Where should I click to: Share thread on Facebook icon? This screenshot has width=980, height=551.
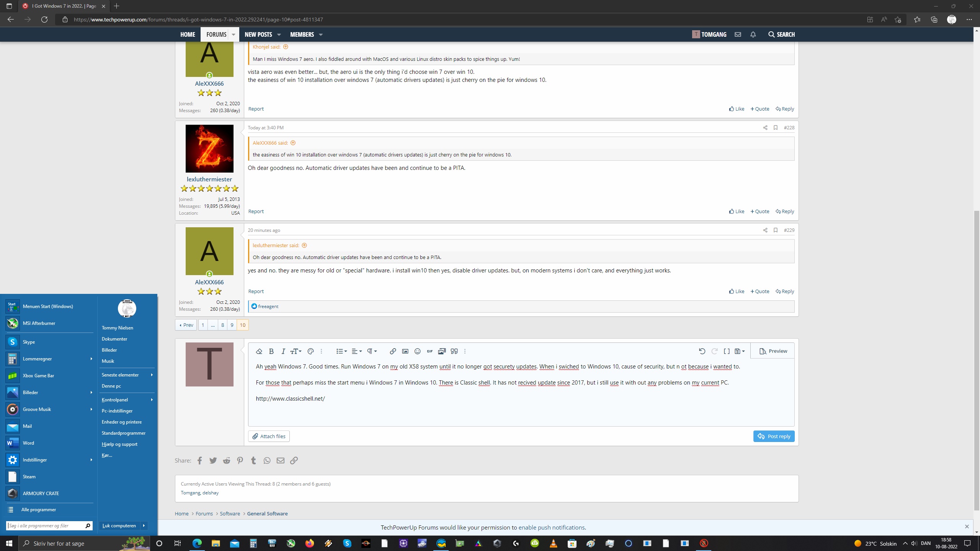click(x=199, y=460)
